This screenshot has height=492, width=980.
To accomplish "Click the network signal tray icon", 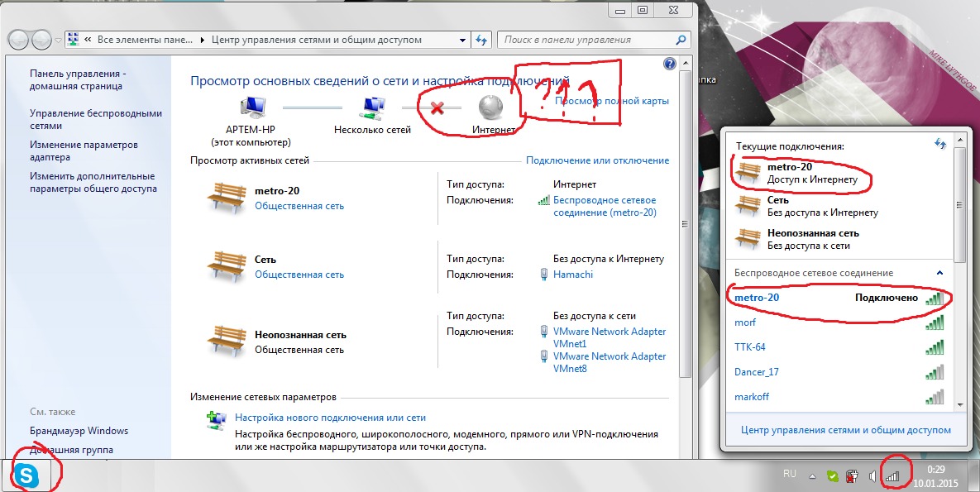I will (892, 477).
